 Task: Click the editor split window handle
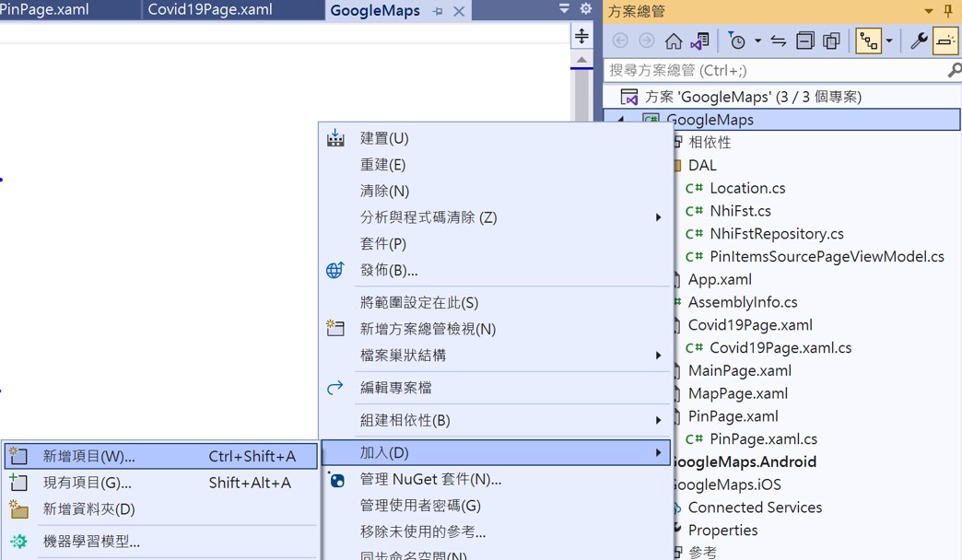(x=581, y=36)
